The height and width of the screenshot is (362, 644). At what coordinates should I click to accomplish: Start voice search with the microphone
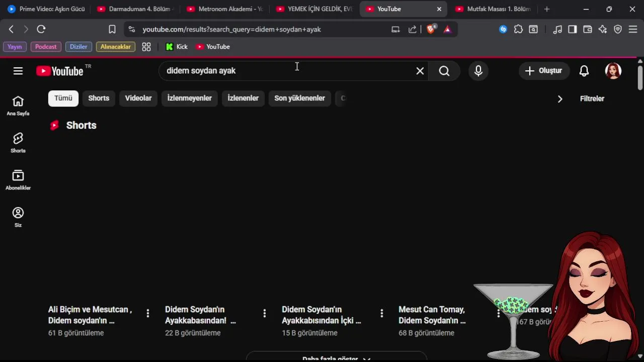[x=478, y=71]
